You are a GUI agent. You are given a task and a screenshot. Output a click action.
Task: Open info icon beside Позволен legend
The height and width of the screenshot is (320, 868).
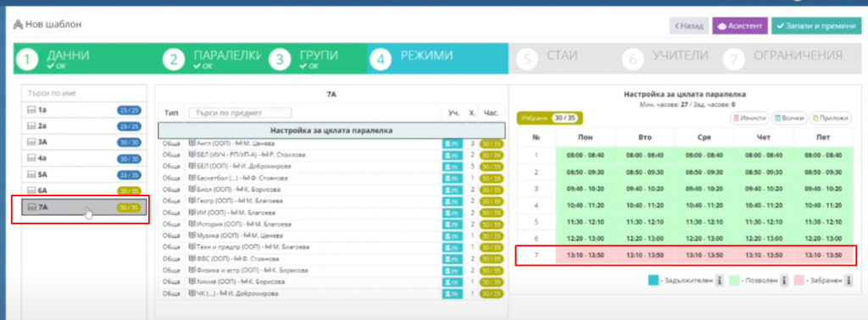pos(784,281)
